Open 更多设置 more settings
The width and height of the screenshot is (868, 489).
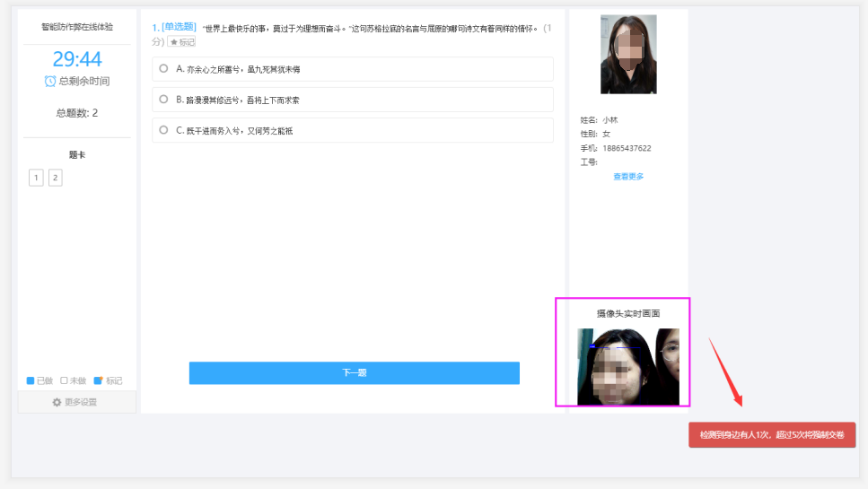click(77, 402)
